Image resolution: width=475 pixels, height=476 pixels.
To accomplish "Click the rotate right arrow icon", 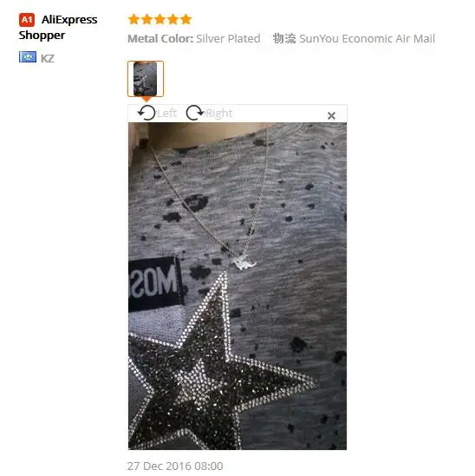I will coord(194,113).
